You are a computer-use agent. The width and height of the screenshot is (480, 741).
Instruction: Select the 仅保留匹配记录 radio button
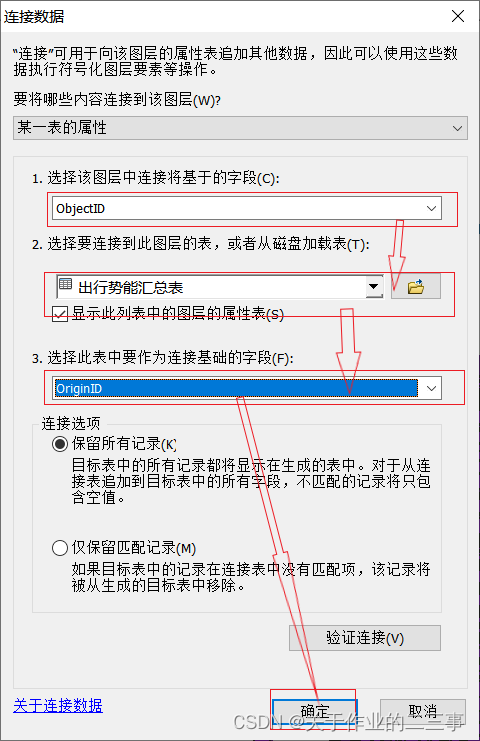click(60, 548)
